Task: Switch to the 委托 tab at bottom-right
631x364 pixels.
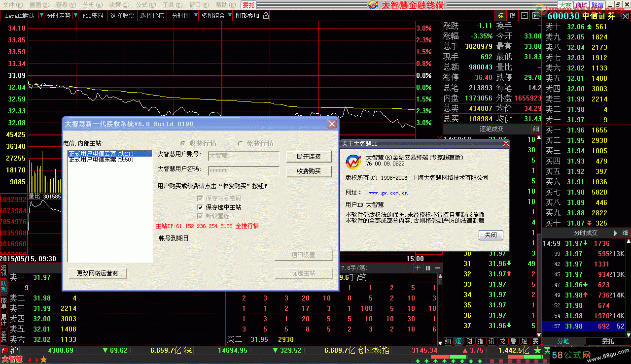Action: tap(608, 341)
